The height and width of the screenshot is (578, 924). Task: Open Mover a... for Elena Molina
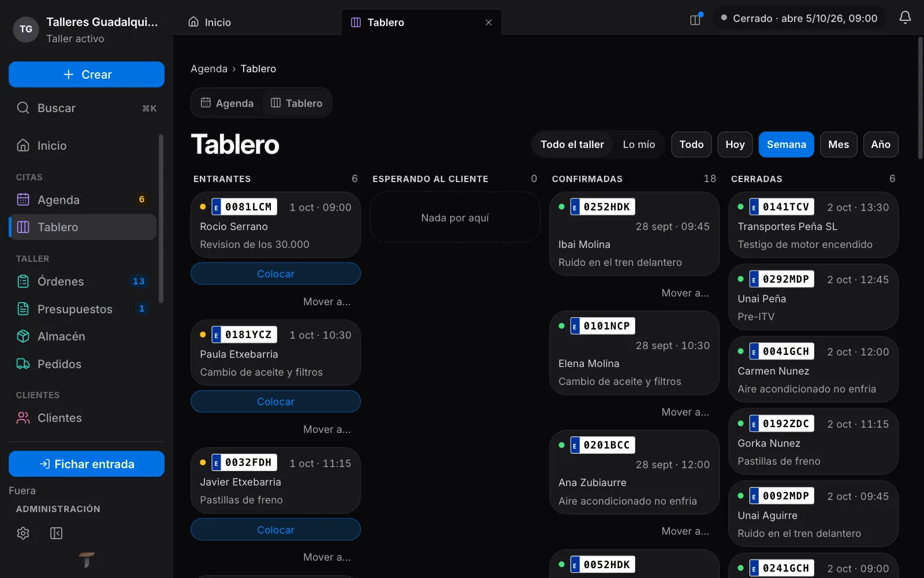pyautogui.click(x=685, y=412)
